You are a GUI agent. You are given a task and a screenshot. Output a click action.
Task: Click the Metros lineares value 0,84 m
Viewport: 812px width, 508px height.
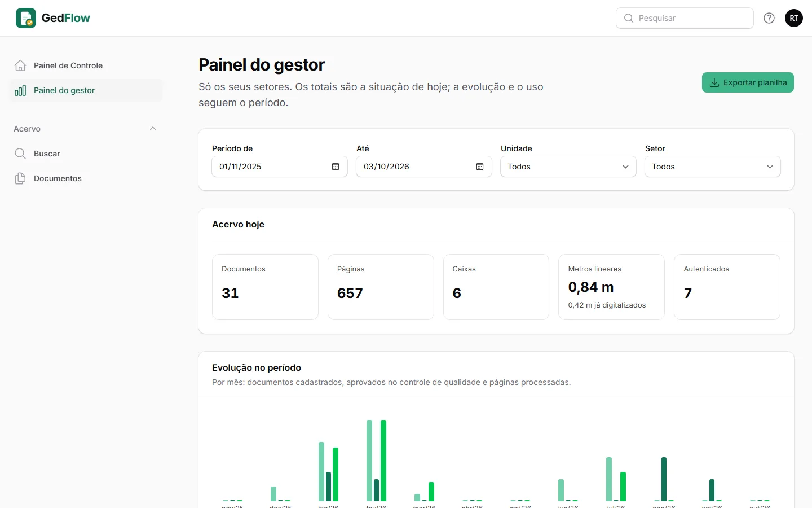click(x=591, y=287)
